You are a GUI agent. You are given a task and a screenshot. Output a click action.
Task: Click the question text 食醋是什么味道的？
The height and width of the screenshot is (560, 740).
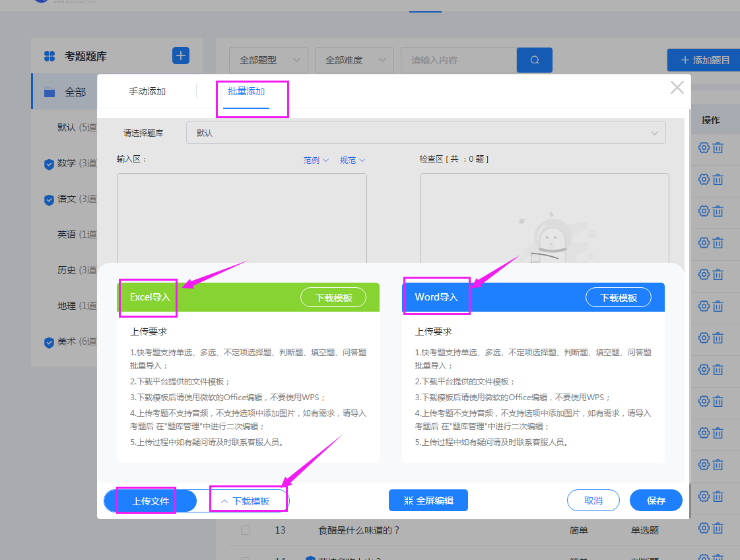[x=358, y=530]
